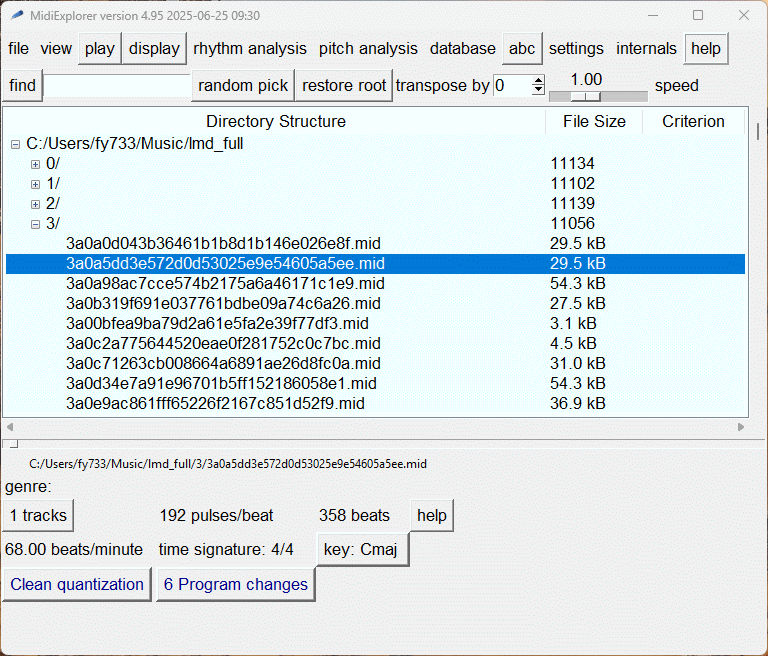Click the 192 pulses/beat label

click(x=216, y=515)
